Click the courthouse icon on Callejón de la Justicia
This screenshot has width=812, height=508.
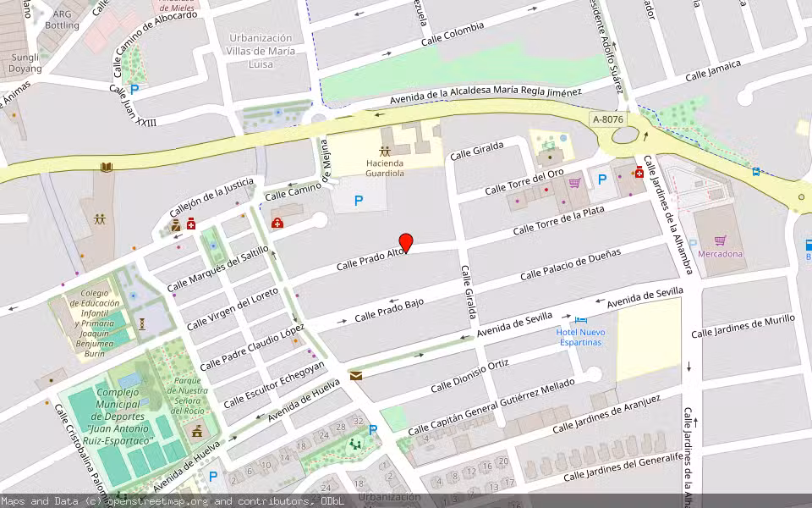[175, 225]
